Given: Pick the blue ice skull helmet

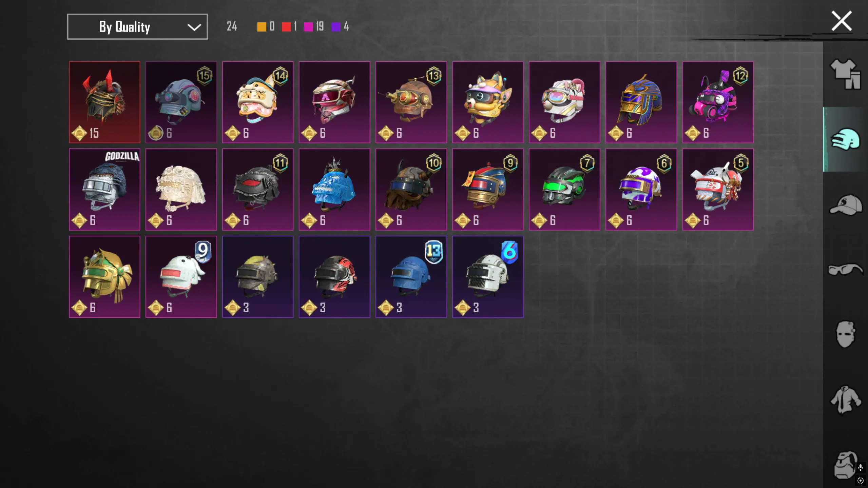Looking at the screenshot, I should tap(334, 189).
